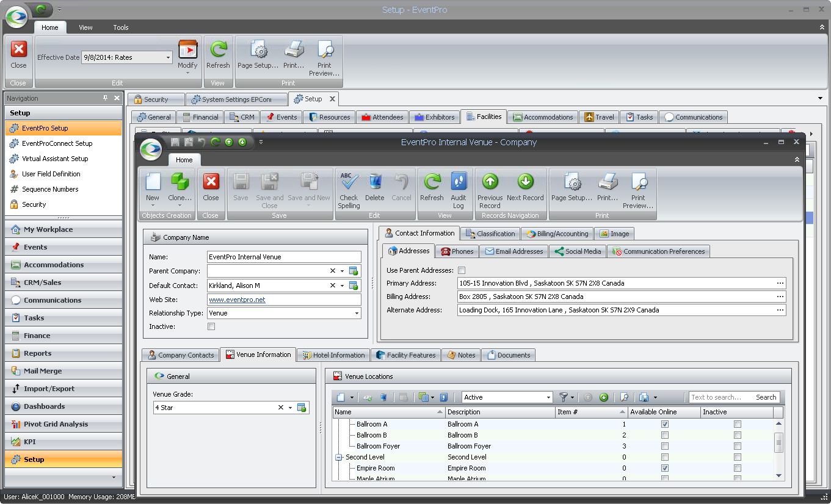Click the Venue Locations vertical scrollbar thumb
The width and height of the screenshot is (831, 504).
(778, 444)
